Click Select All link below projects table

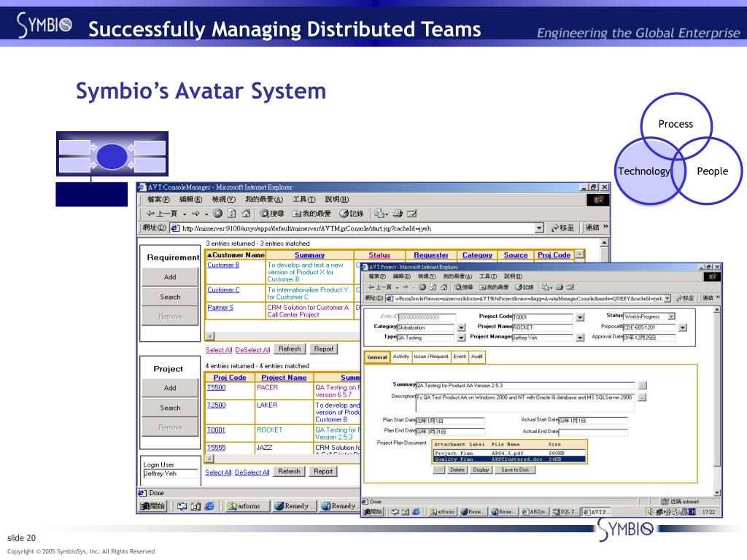click(218, 472)
